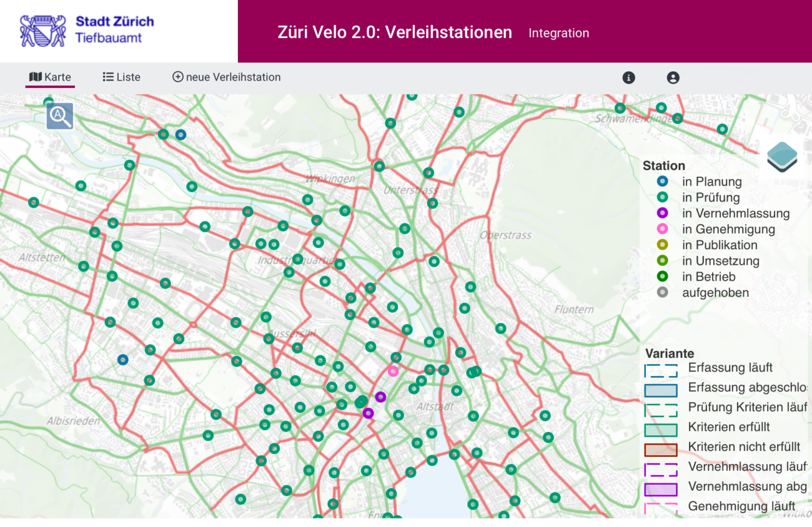Click the 'in Planung' legend swatch
The height and width of the screenshot is (527, 812).
pos(663,182)
